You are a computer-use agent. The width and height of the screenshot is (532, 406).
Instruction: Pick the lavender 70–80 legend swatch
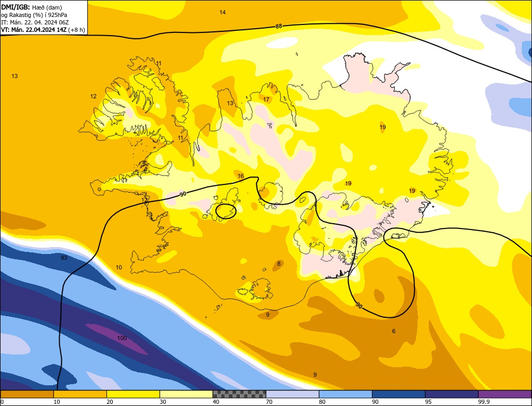[293, 394]
